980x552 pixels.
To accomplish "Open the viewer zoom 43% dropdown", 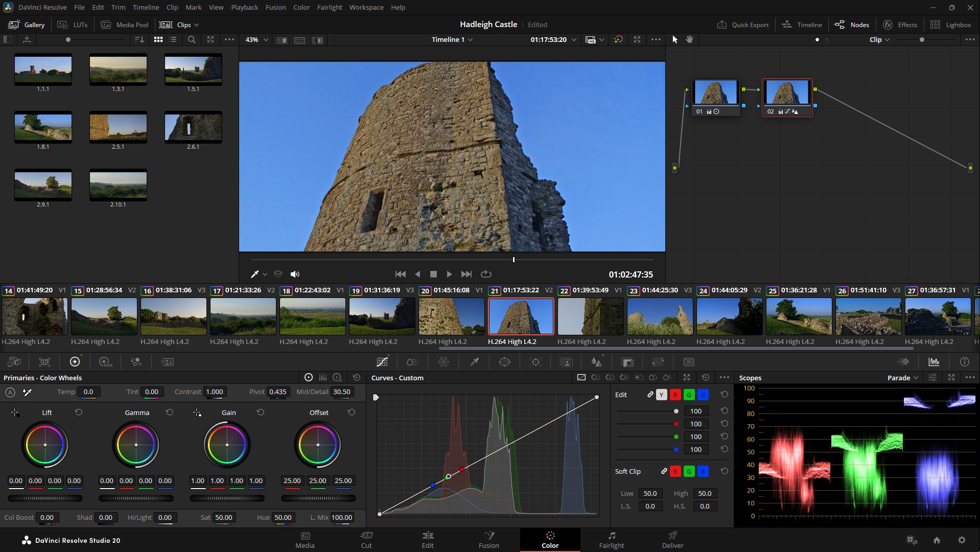I will tap(257, 39).
